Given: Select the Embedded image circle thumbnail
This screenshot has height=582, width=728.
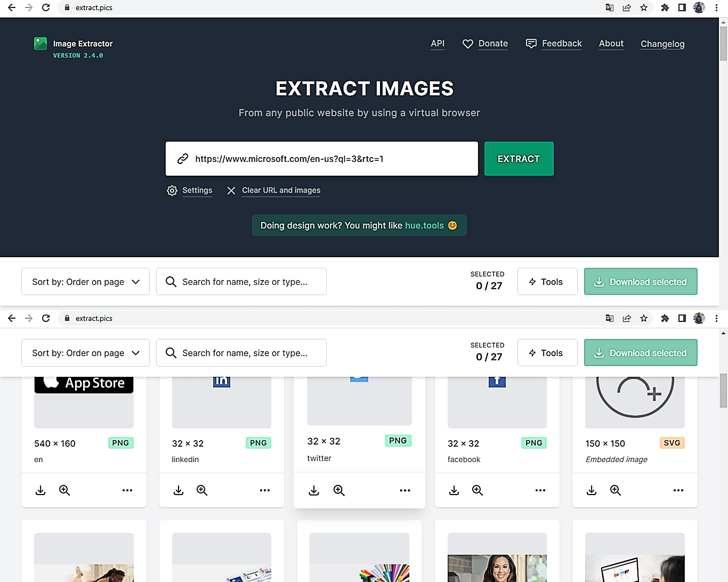Looking at the screenshot, I should coord(635,402).
